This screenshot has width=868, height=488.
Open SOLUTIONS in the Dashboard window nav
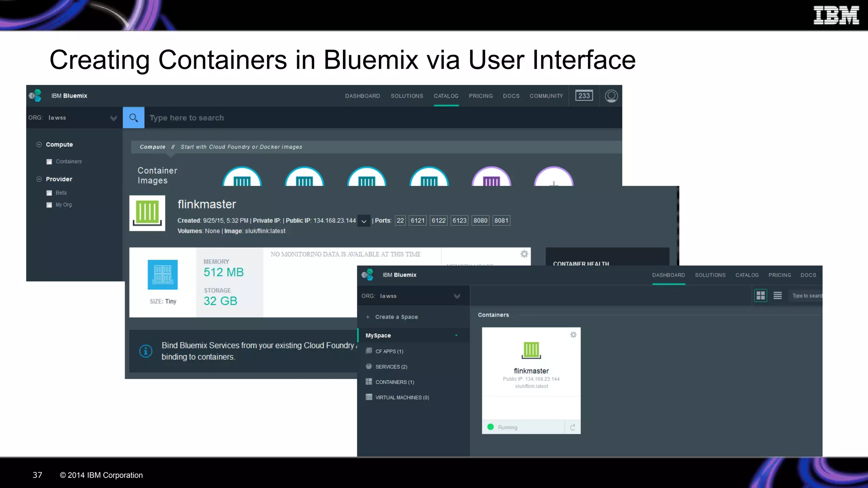point(710,275)
